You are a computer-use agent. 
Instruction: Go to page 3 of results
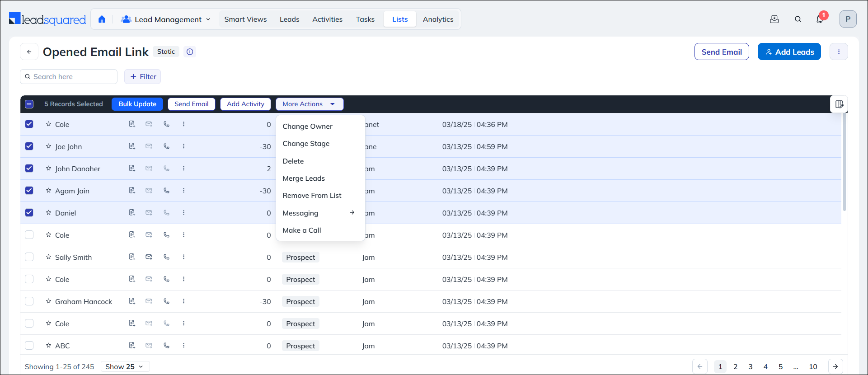pos(751,367)
